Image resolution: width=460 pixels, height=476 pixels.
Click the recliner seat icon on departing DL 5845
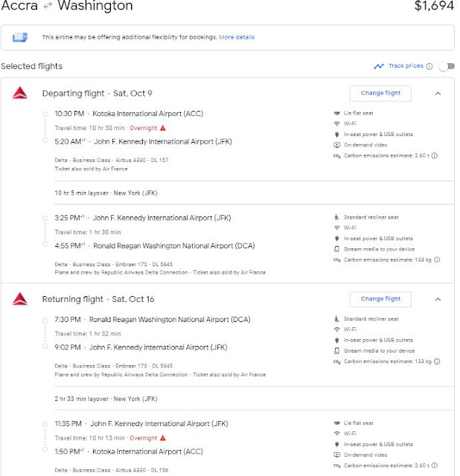(x=336, y=217)
